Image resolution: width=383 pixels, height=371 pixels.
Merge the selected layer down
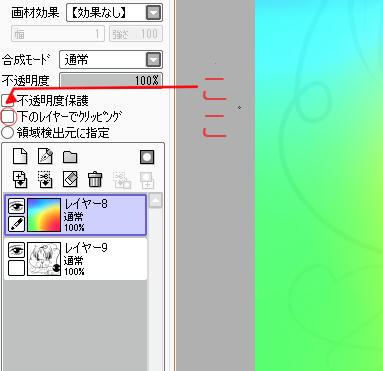tap(45, 179)
